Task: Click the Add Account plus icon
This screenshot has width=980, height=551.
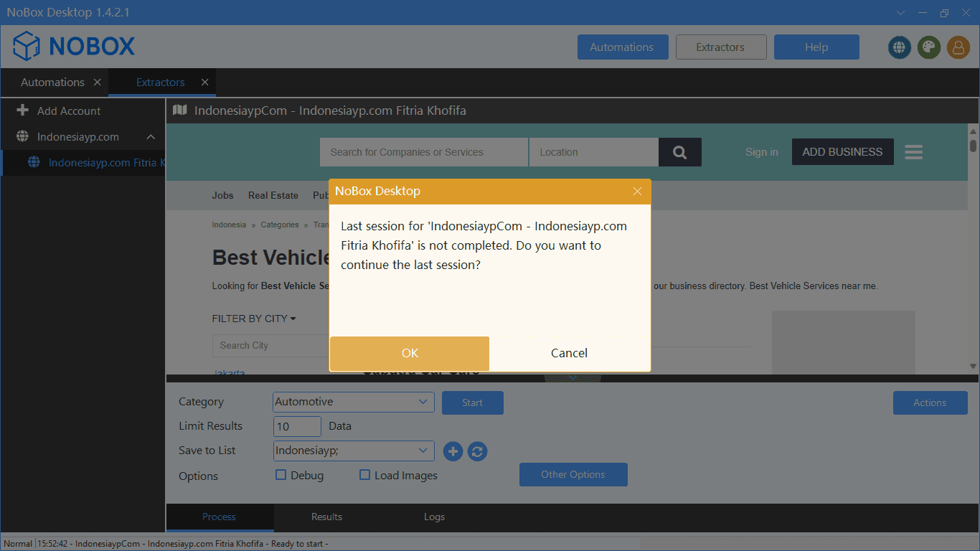Action: [x=23, y=110]
